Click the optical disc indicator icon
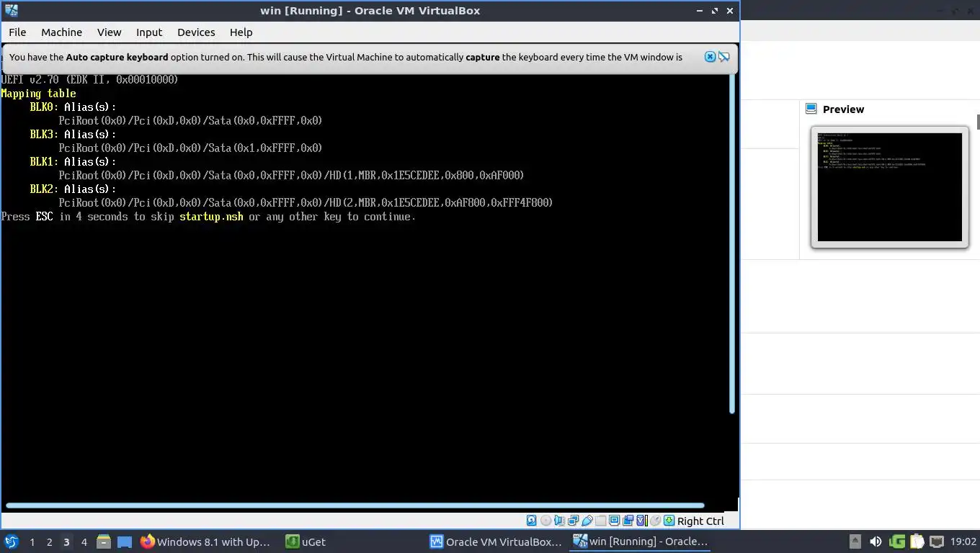 coord(546,521)
